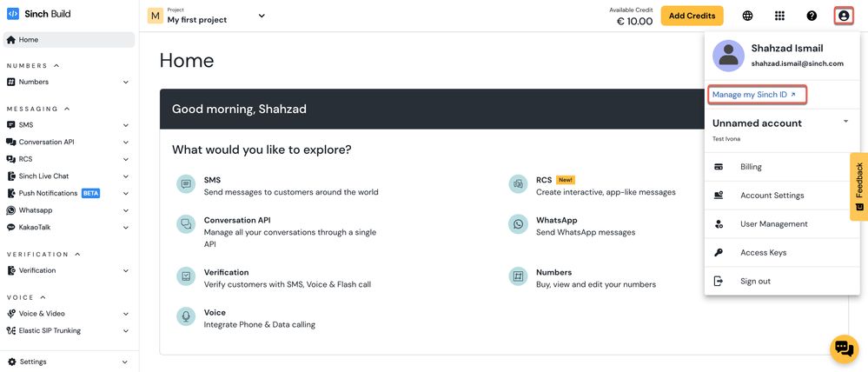Viewport: 868px width, 372px height.
Task: Expand the Settings sidebar chevron
Action: pyautogui.click(x=126, y=362)
